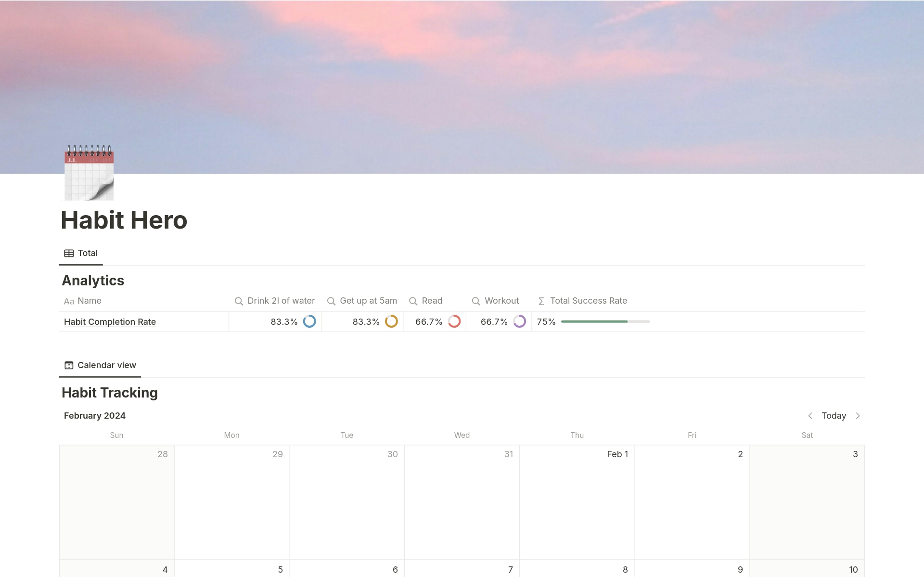
Task: Click the calendar view icon
Action: coord(67,364)
